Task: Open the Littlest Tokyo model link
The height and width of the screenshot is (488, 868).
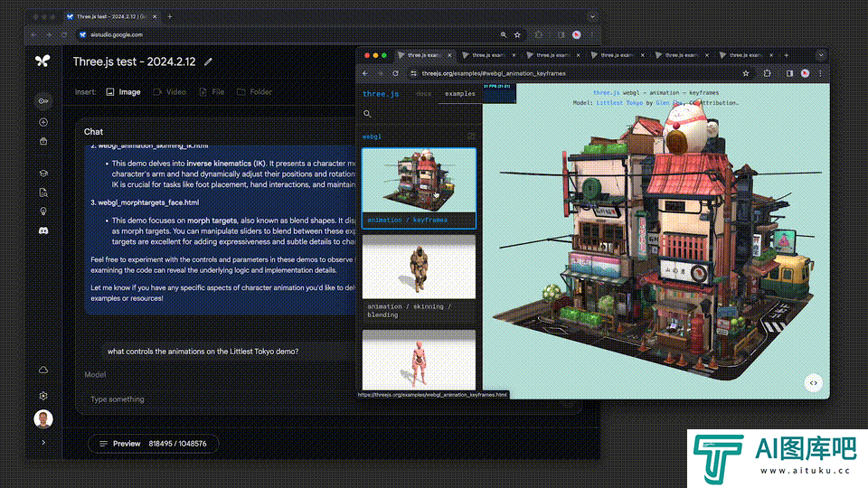Action: click(619, 103)
